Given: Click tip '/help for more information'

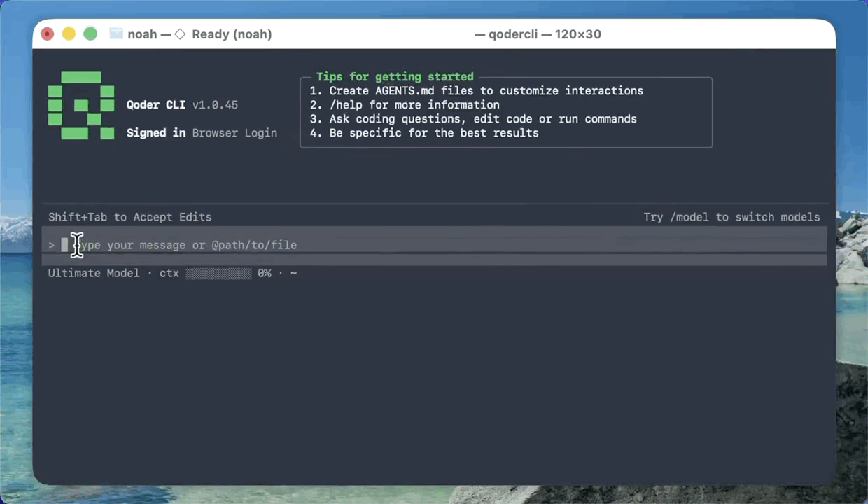Looking at the screenshot, I should point(414,105).
